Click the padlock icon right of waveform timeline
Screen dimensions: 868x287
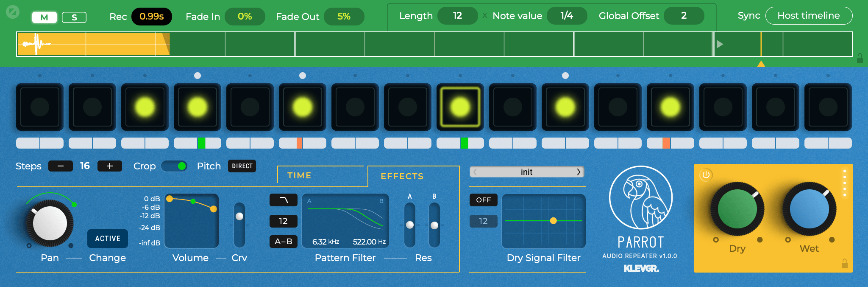point(860,58)
